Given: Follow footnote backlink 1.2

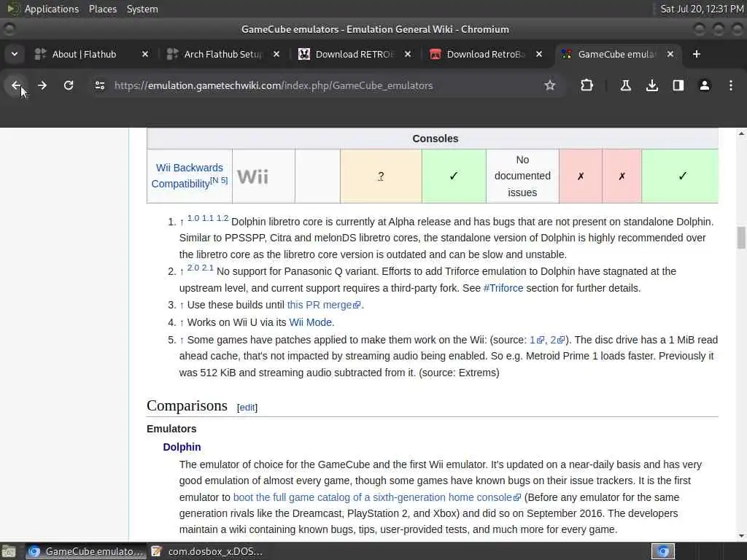Looking at the screenshot, I should click(x=222, y=218).
